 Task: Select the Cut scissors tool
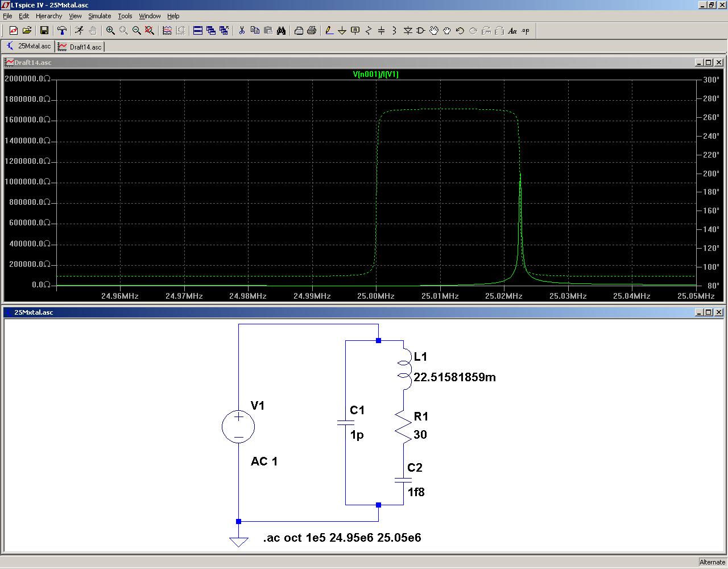point(242,31)
